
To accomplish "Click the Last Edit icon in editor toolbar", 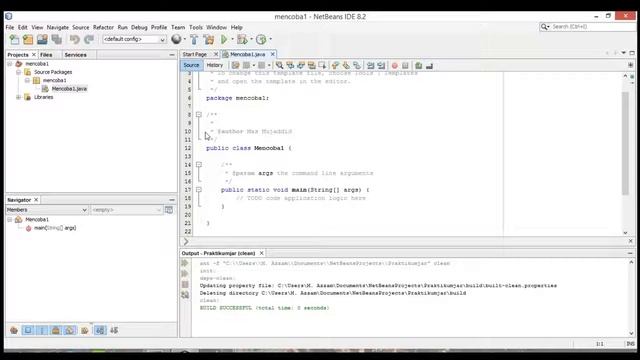I will 236,66.
